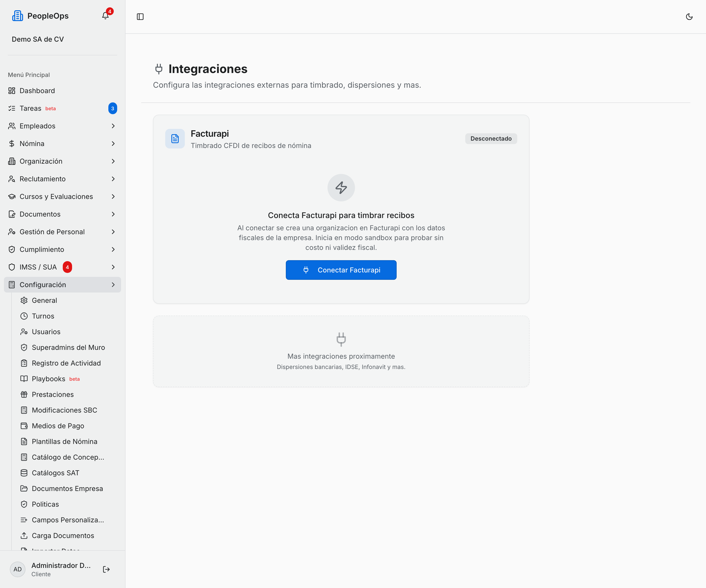This screenshot has height=588, width=706.
Task: Open the Dashboard menu item
Action: click(63, 91)
